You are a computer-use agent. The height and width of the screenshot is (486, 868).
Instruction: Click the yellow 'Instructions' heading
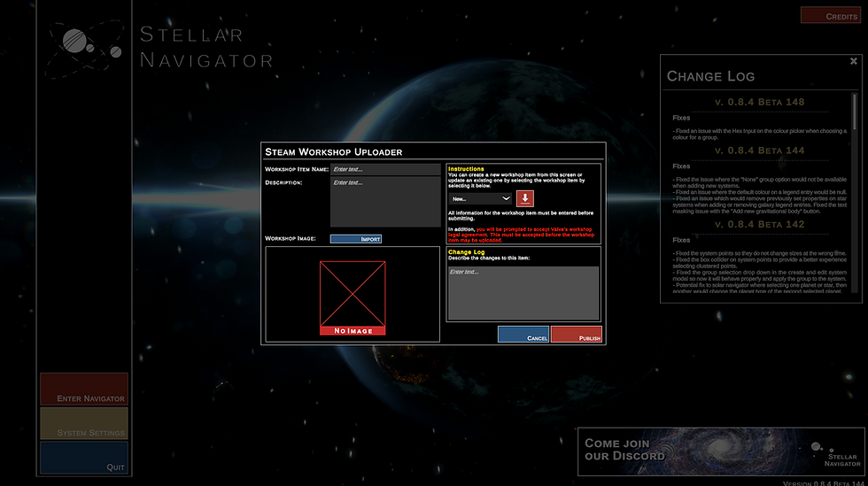[x=466, y=169]
